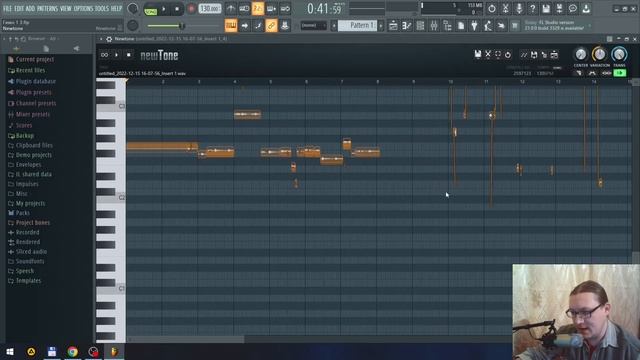Open the Pattern 1 selector

358,26
